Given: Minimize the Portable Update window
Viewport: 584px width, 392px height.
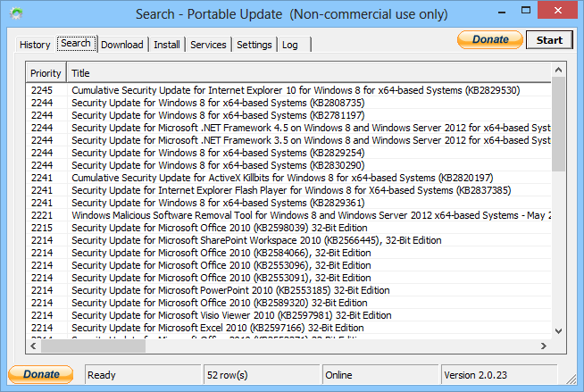Looking at the screenshot, I should [x=502, y=12].
